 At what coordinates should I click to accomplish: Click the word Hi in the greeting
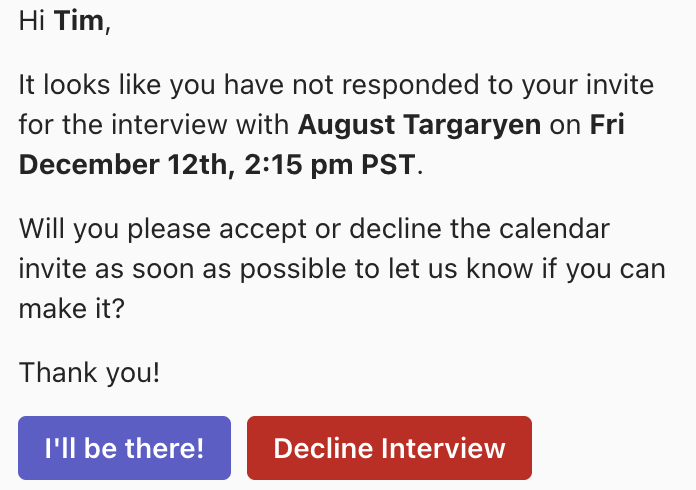pyautogui.click(x=31, y=22)
